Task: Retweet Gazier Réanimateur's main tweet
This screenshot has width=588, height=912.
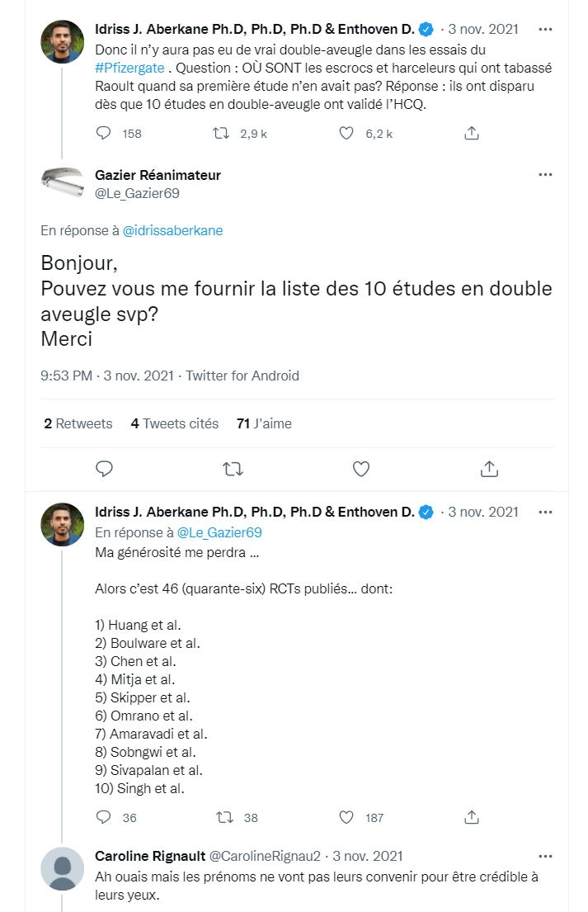Action: click(233, 469)
